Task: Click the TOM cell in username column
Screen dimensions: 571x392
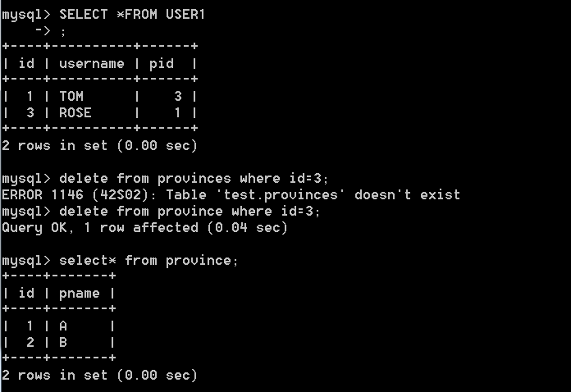Action: [x=71, y=96]
